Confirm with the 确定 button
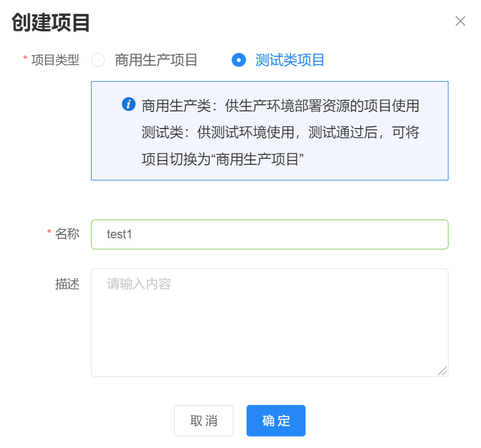 coord(276,421)
